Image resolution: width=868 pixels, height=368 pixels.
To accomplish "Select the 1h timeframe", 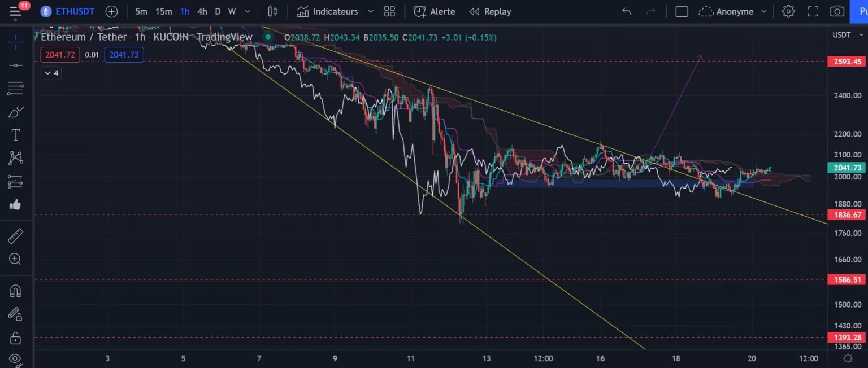I will point(185,11).
